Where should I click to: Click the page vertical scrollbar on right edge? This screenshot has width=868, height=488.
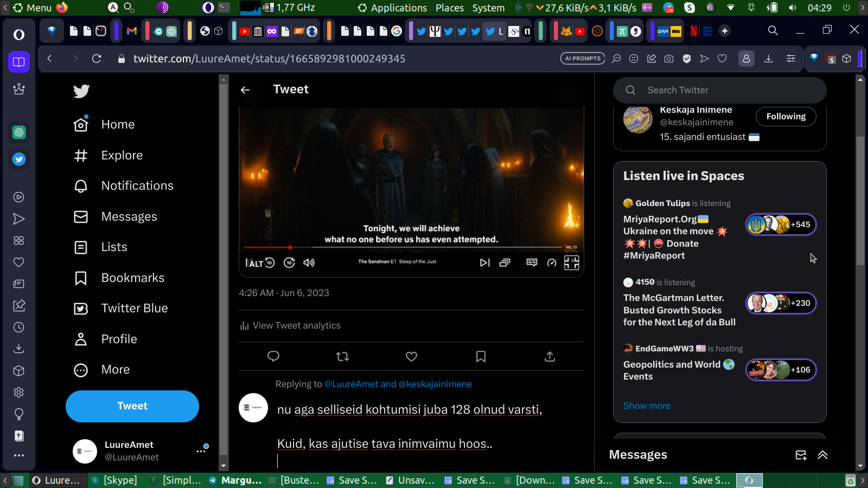860,201
